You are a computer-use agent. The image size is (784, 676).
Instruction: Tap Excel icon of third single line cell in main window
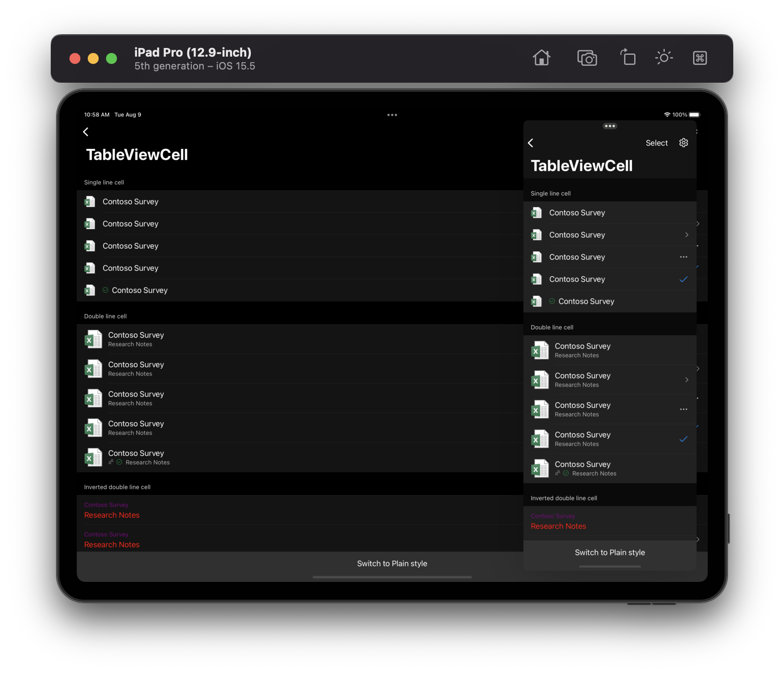click(90, 246)
